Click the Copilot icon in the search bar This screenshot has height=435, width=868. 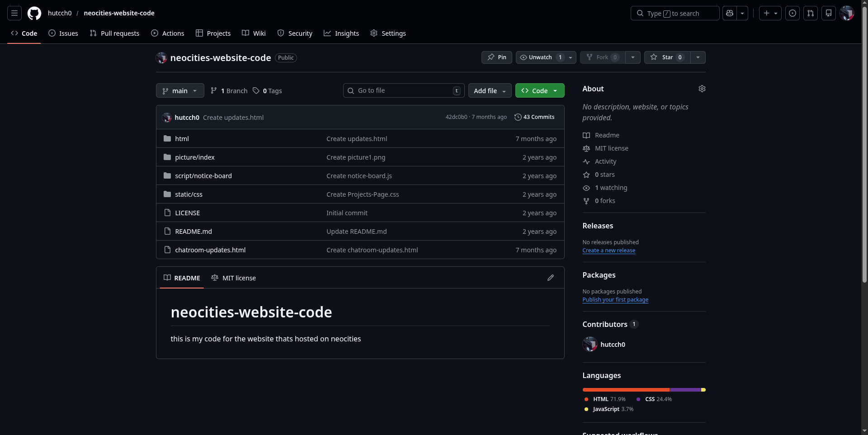730,13
